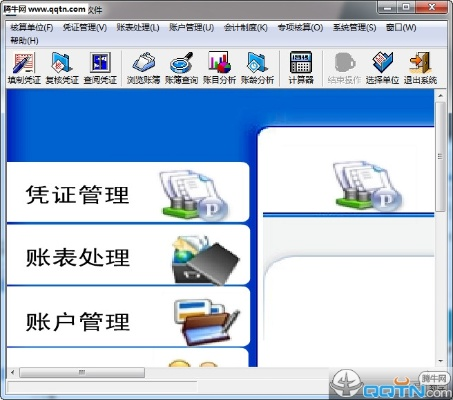The image size is (453, 400).
Task: Launch the 账簿查询 magnifier tool
Action: click(x=181, y=68)
